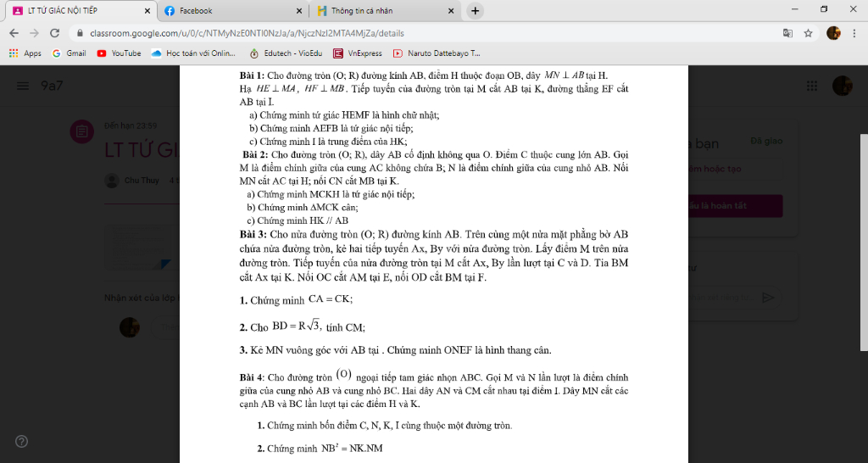Open Chrome three-dot menu
This screenshot has width=868, height=463.
point(854,33)
